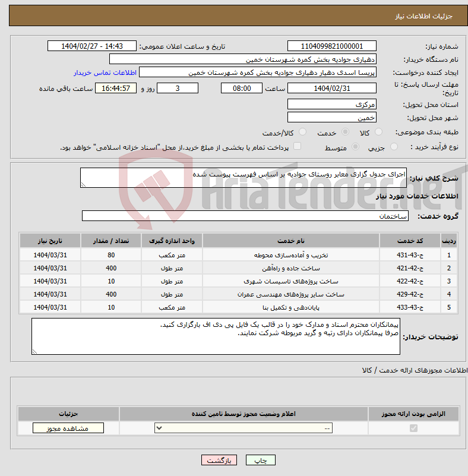
Task: Click the ساختمان service group field
Action: [x=245, y=216]
